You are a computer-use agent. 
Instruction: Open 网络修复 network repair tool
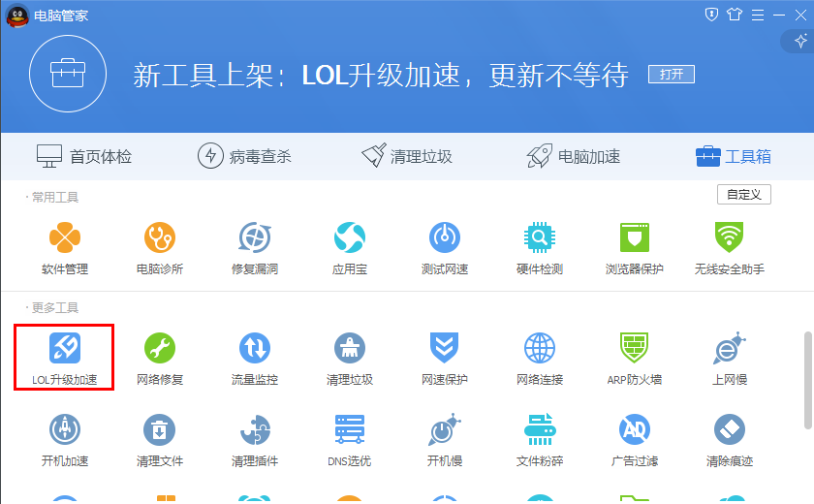click(160, 359)
